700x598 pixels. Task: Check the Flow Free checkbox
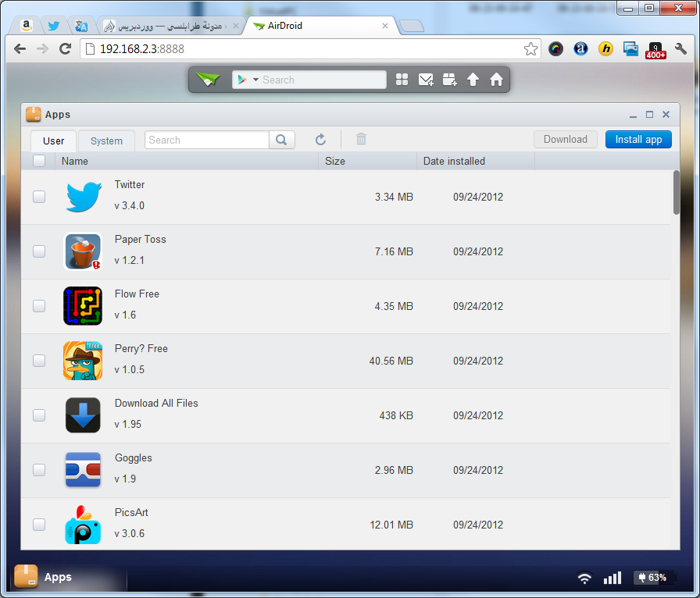(x=39, y=306)
